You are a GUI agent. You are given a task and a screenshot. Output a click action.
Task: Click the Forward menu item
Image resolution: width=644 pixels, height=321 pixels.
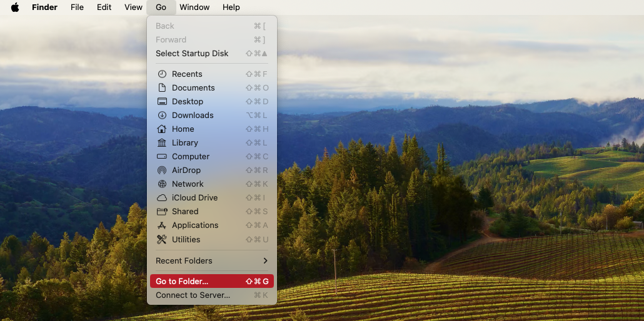pyautogui.click(x=212, y=40)
